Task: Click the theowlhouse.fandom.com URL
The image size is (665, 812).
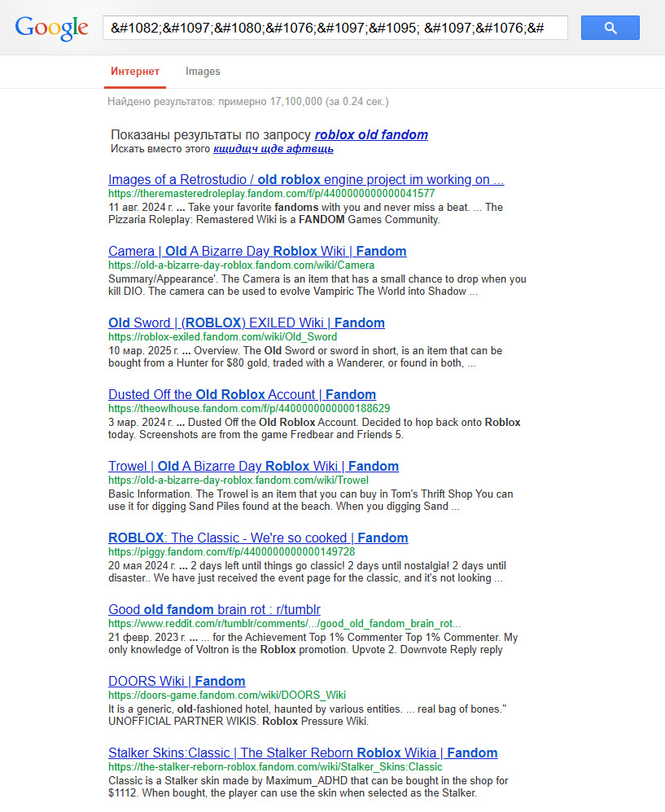Action: point(249,409)
